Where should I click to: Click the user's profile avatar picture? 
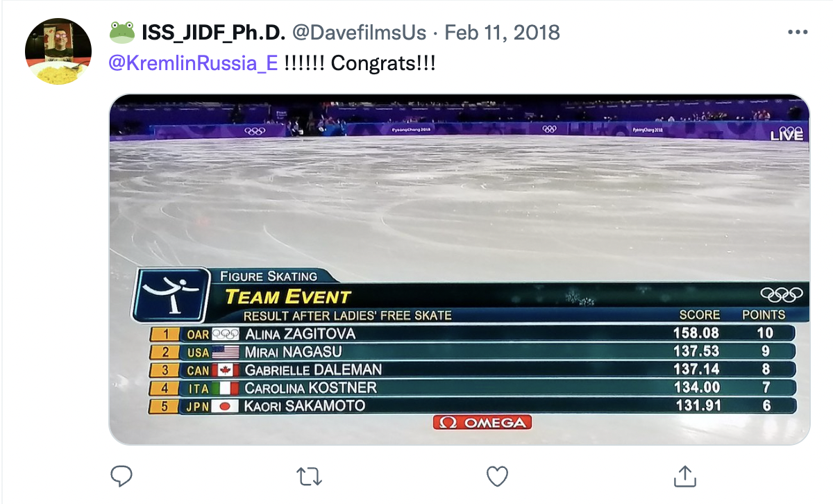click(x=58, y=51)
